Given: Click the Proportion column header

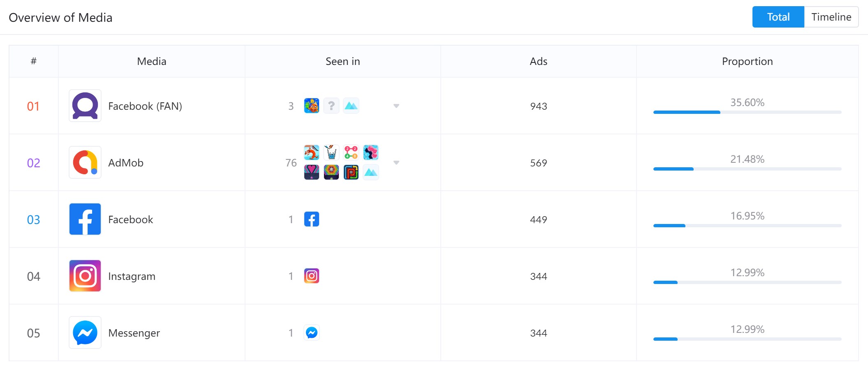Looking at the screenshot, I should point(748,62).
